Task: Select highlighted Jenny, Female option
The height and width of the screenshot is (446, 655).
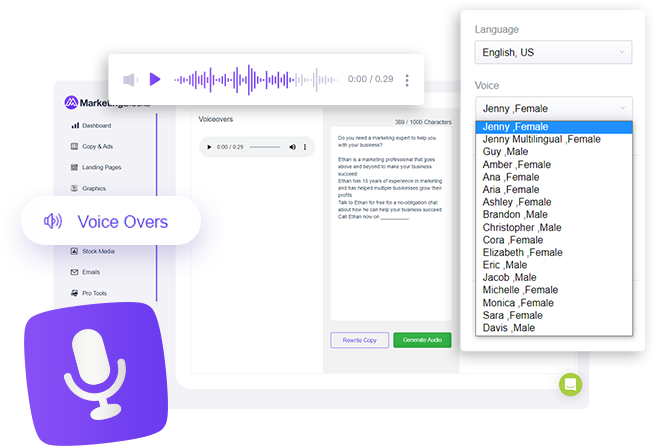Action: tap(554, 127)
